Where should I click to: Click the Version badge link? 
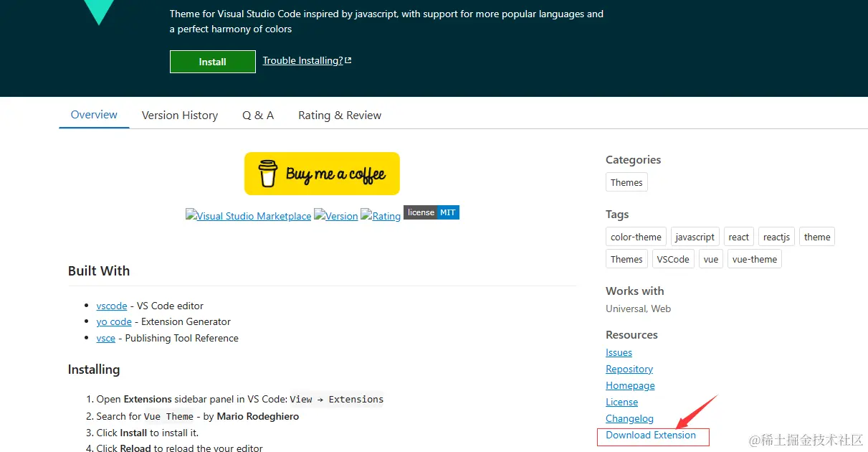point(336,216)
